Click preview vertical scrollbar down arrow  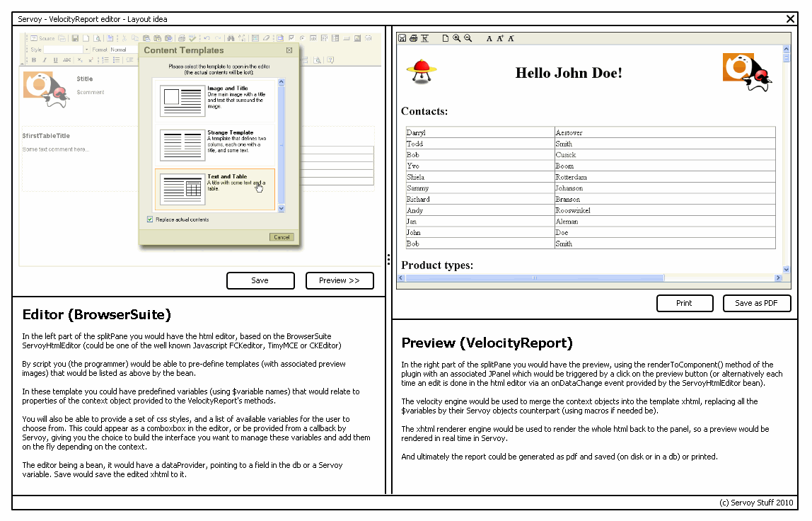[786, 270]
